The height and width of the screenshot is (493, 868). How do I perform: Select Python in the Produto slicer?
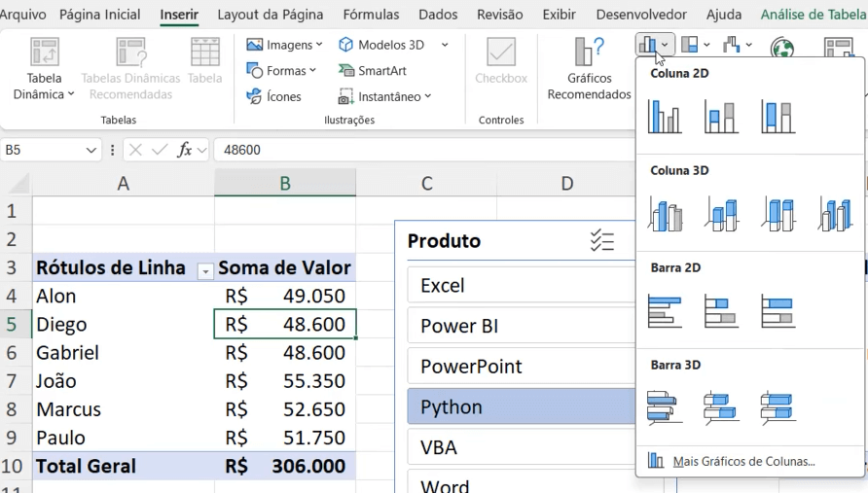coord(521,406)
